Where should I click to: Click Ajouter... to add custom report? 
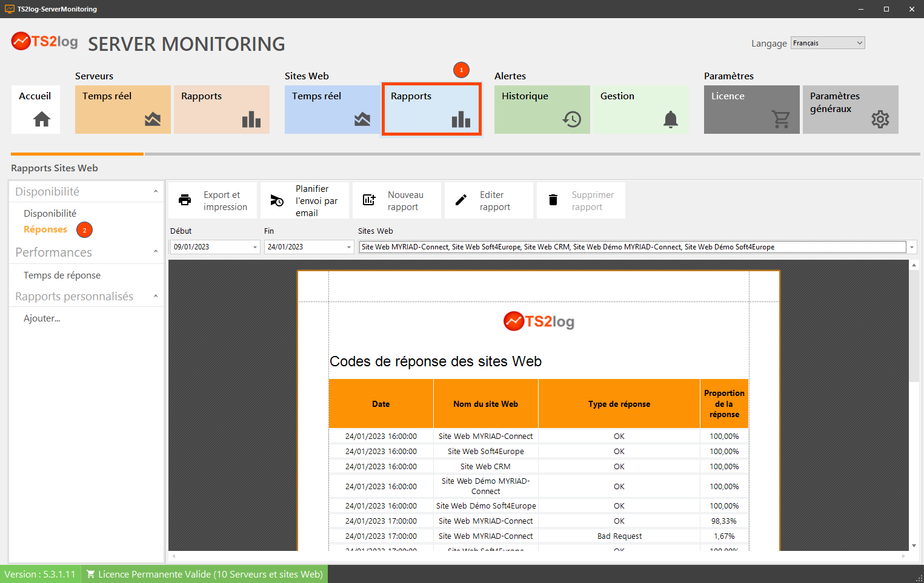42,318
